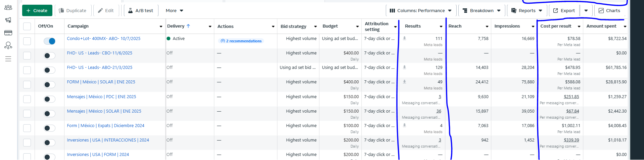Open the arrow dropdown next to Export
Viewport: 644px width, 160px height.
point(586,11)
